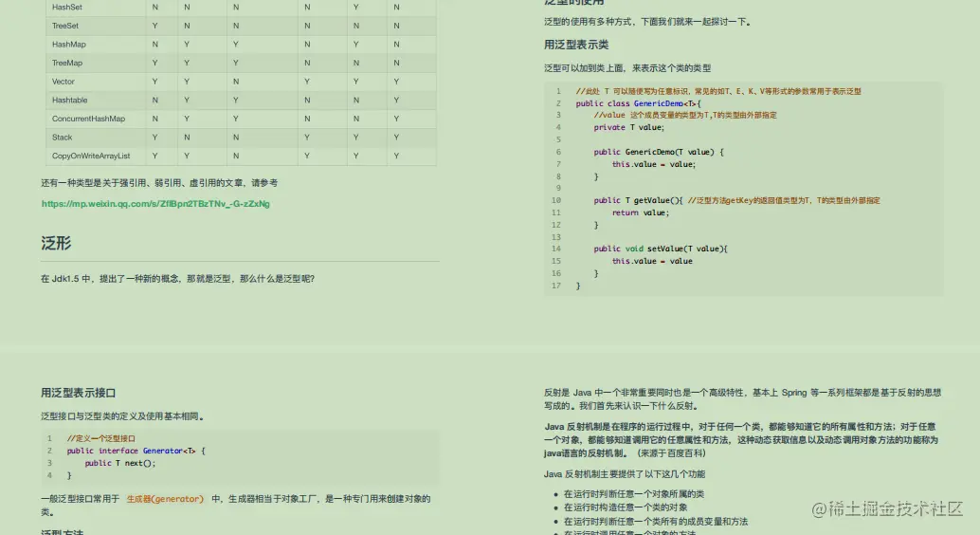Screen dimensions: 980x535
Task: Click the sentence starting 在 Jdk1.5 中
Action: pyautogui.click(x=177, y=279)
